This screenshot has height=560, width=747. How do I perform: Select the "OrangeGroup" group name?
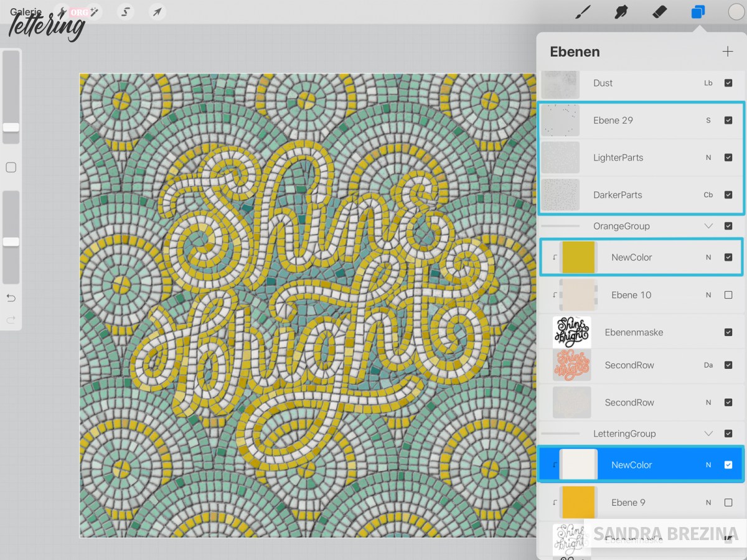pos(621,226)
